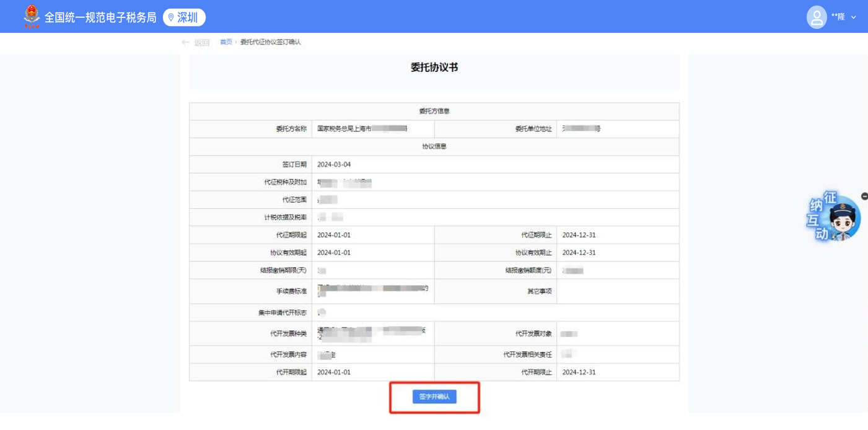Click the 代开期限止 date 2024-12-31

[x=579, y=372]
